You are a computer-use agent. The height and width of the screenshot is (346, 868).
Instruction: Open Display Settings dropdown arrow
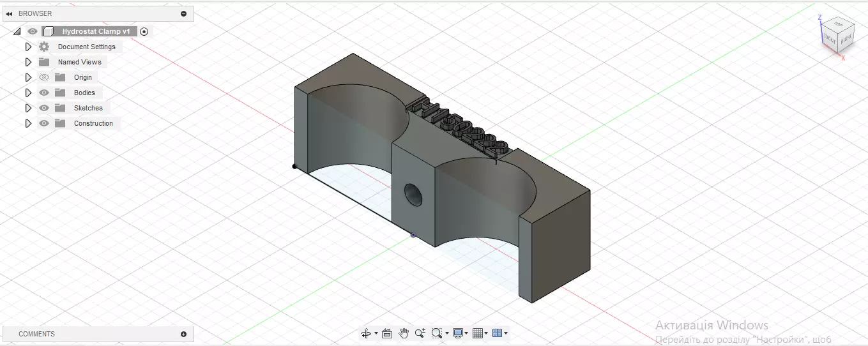click(467, 333)
